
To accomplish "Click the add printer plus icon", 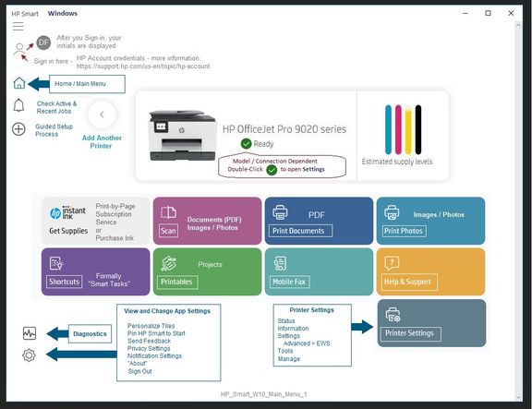I will coord(18,129).
